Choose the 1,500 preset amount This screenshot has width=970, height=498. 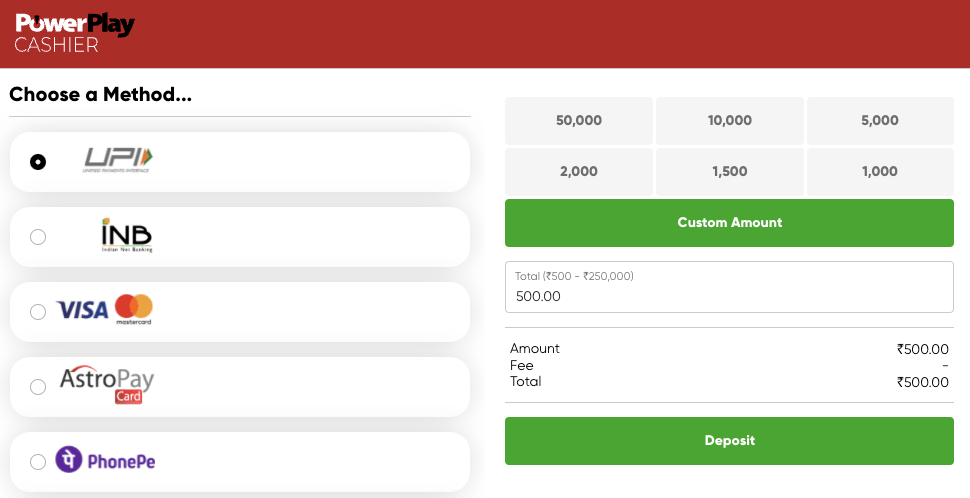(x=730, y=171)
